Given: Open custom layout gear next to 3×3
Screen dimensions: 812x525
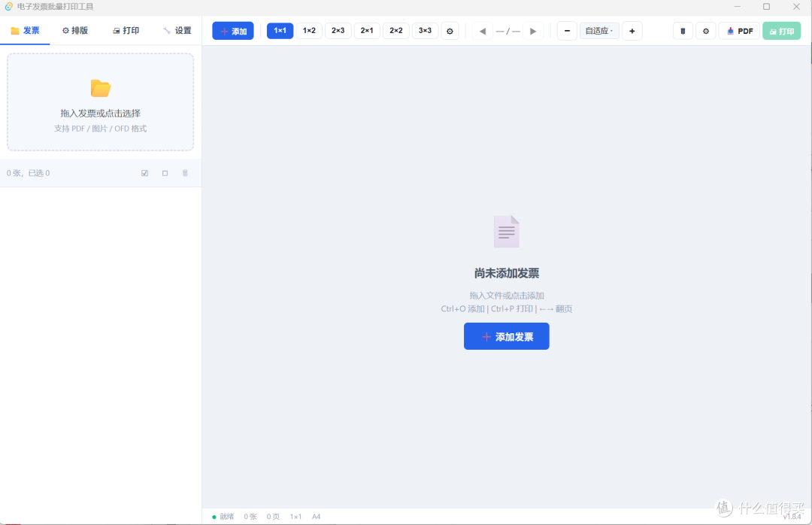Looking at the screenshot, I should pos(450,31).
